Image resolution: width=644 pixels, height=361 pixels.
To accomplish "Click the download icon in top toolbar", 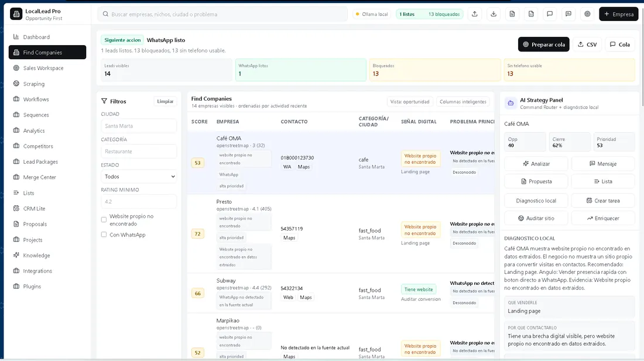I will pos(494,14).
